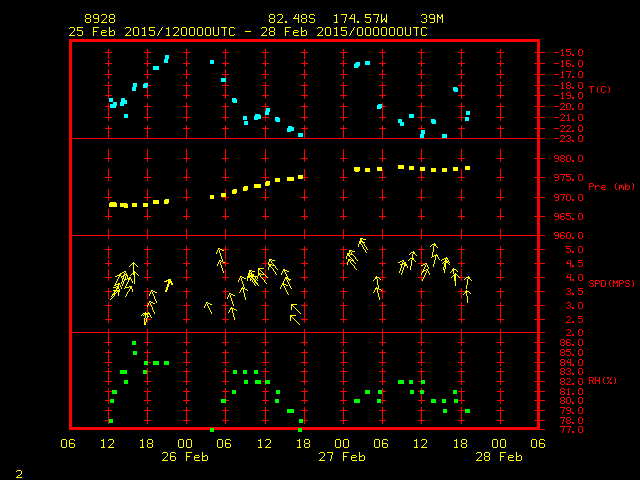Click the RH(%) humidity axis label
The width and height of the screenshot is (640, 480).
click(602, 380)
